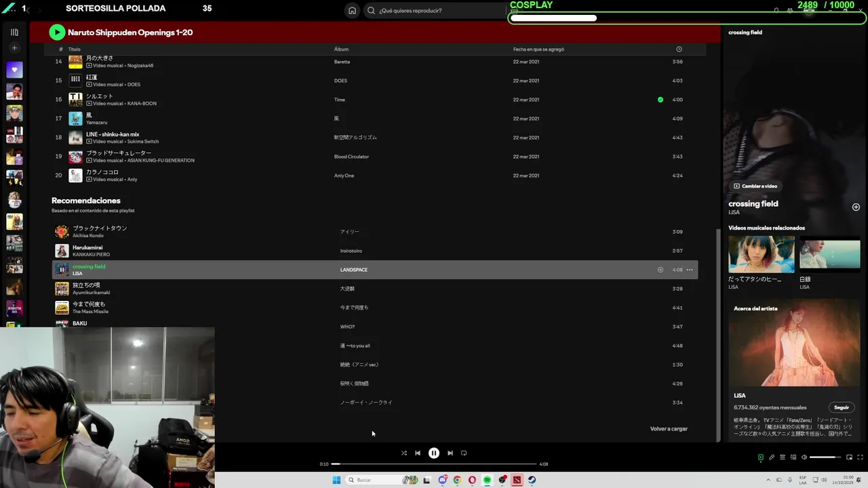Open Windows Start menu
The image size is (868, 488).
click(336, 480)
